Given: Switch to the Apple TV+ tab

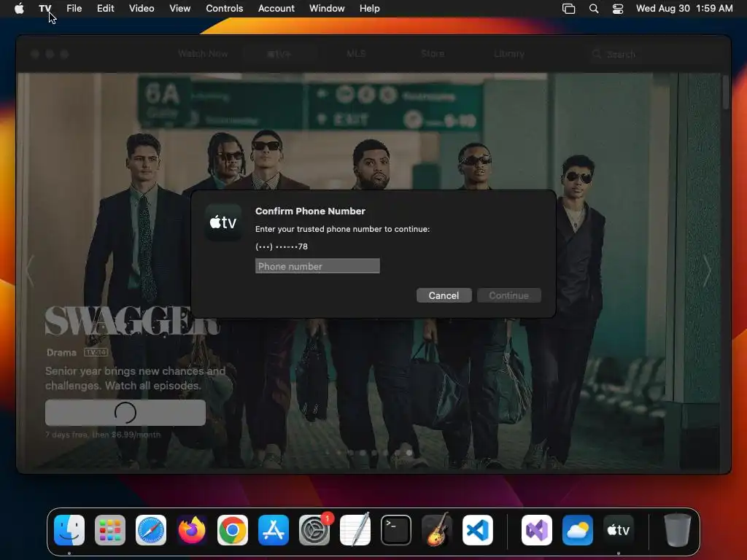Looking at the screenshot, I should (x=279, y=54).
